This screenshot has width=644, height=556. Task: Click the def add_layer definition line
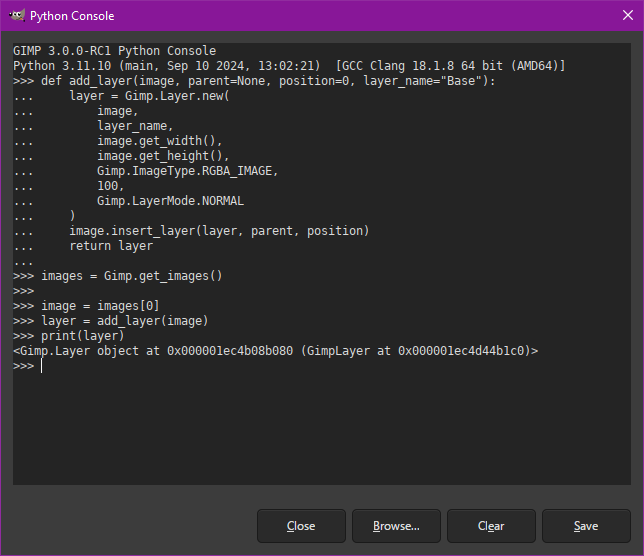[x=254, y=81]
